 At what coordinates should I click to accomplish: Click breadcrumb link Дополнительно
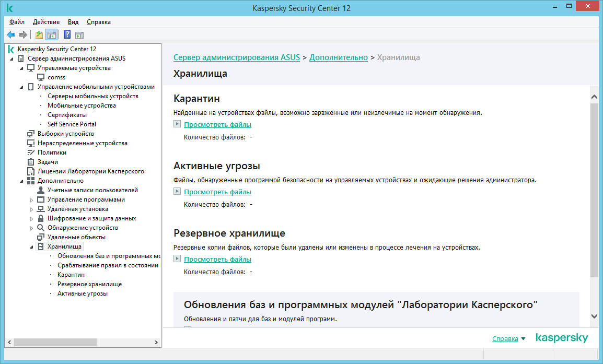[339, 57]
